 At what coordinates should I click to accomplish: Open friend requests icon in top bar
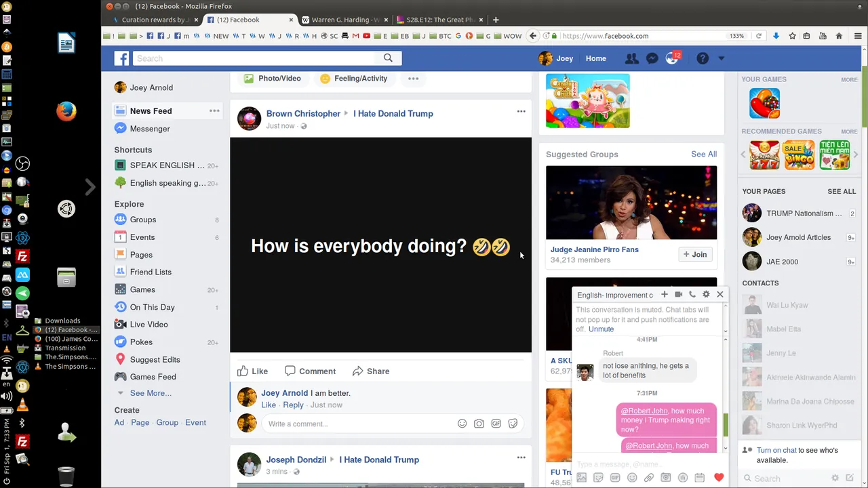[x=631, y=58]
